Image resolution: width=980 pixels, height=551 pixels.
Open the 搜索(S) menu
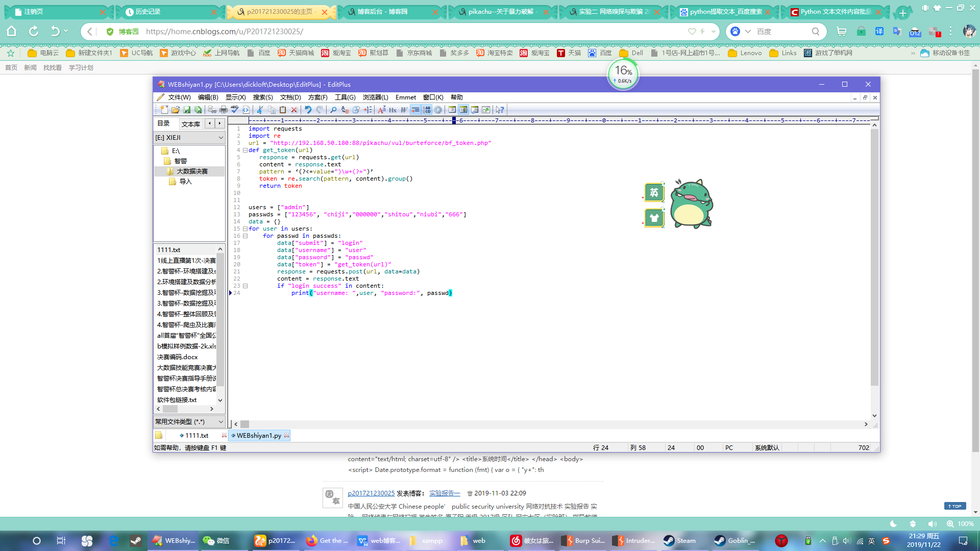point(262,97)
